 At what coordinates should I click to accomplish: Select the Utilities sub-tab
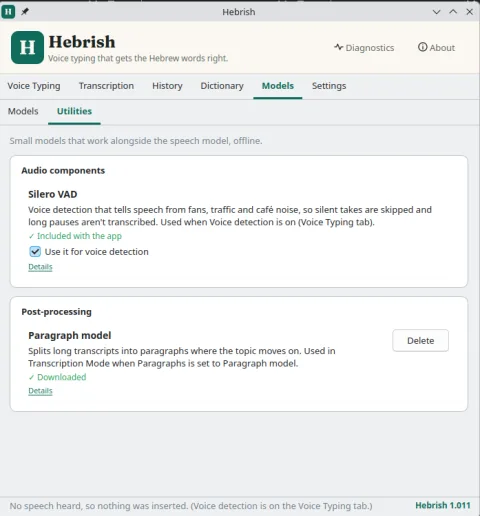point(74,111)
